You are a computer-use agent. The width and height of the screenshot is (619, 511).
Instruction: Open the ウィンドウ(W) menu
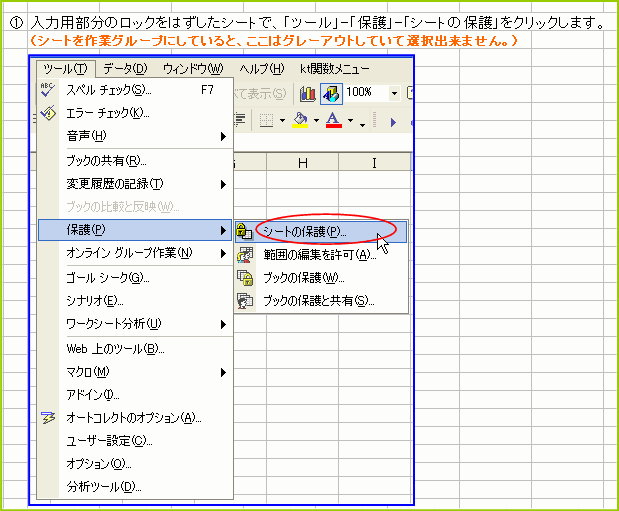click(x=193, y=69)
